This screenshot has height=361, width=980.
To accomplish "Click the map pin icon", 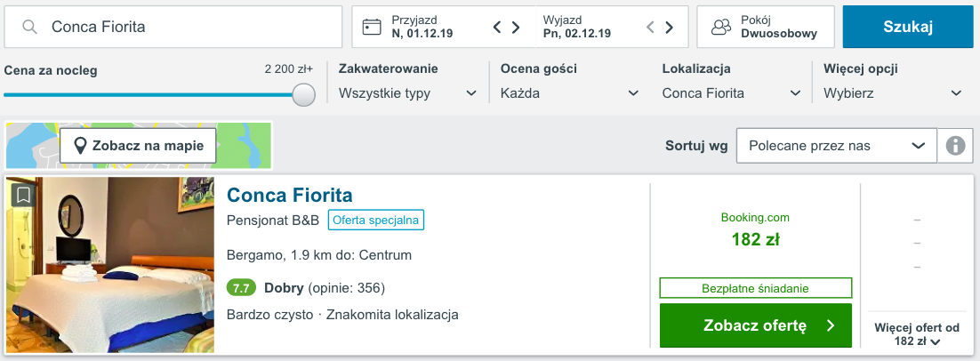I will pyautogui.click(x=80, y=146).
